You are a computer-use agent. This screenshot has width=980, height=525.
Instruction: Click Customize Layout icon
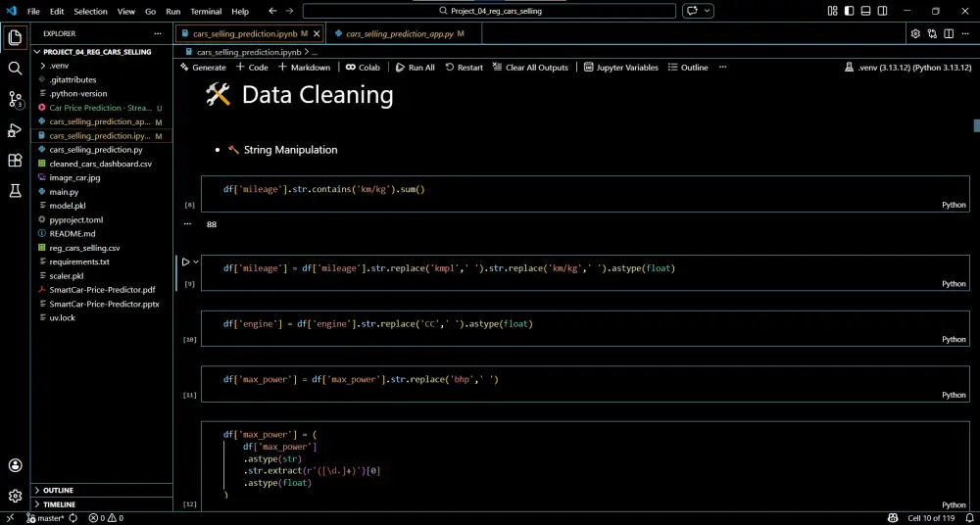pos(832,11)
